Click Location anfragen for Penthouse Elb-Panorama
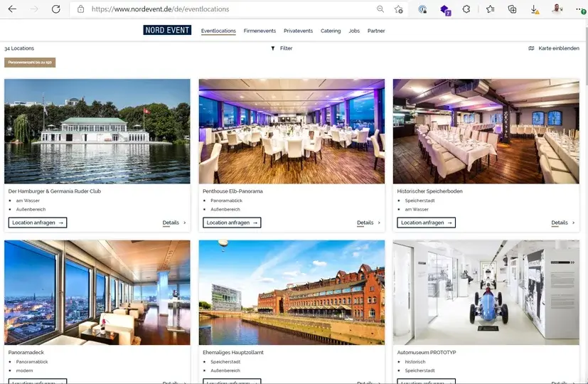 point(232,223)
